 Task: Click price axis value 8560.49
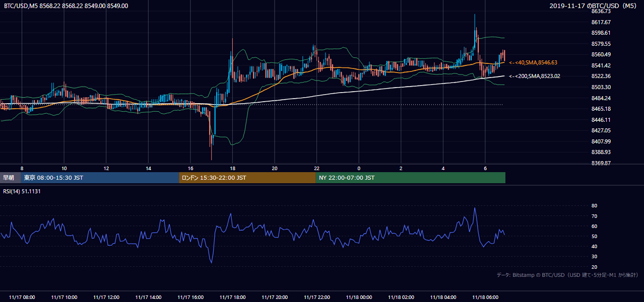pos(601,54)
